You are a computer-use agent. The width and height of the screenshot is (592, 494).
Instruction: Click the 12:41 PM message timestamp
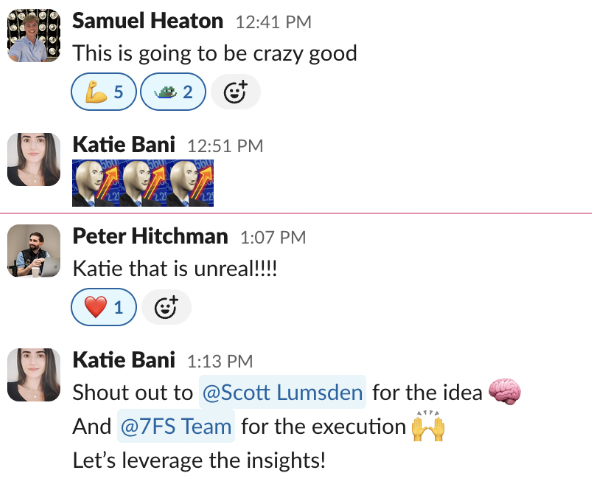(x=273, y=22)
